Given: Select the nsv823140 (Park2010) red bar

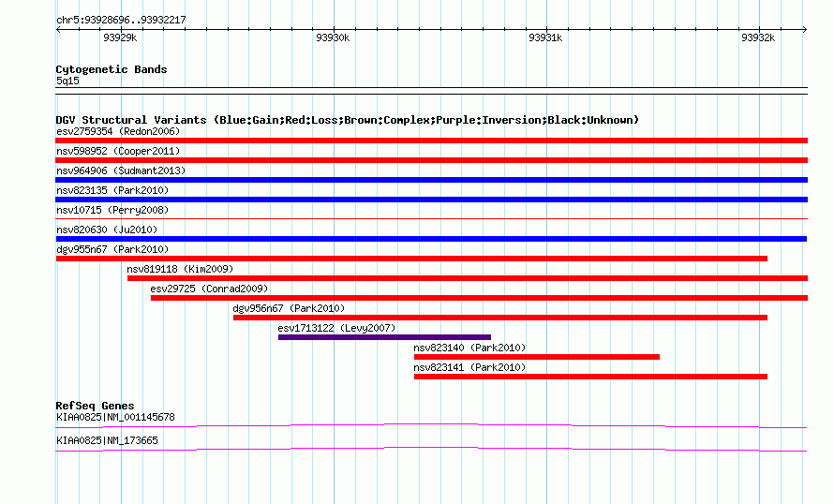Looking at the screenshot, I should click(537, 357).
